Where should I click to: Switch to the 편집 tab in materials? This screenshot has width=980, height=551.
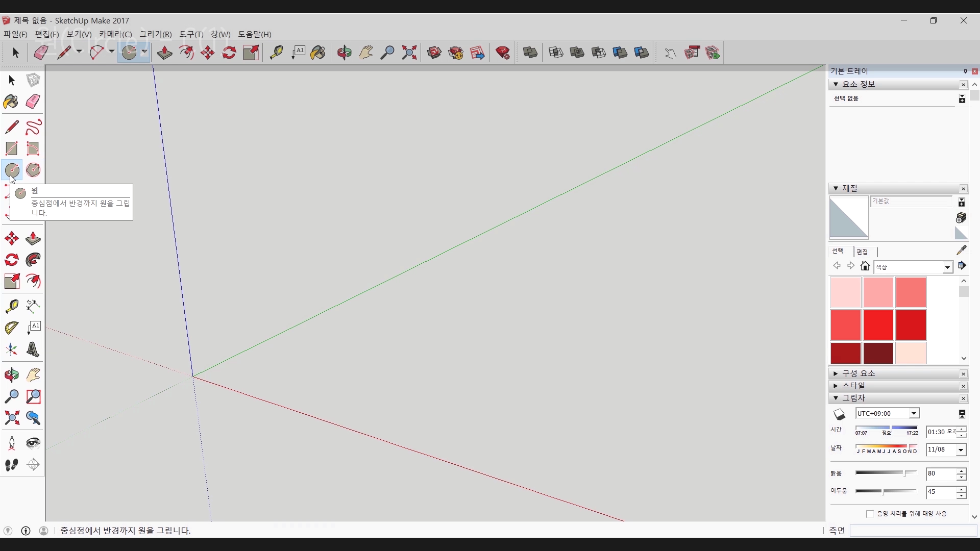[862, 252]
